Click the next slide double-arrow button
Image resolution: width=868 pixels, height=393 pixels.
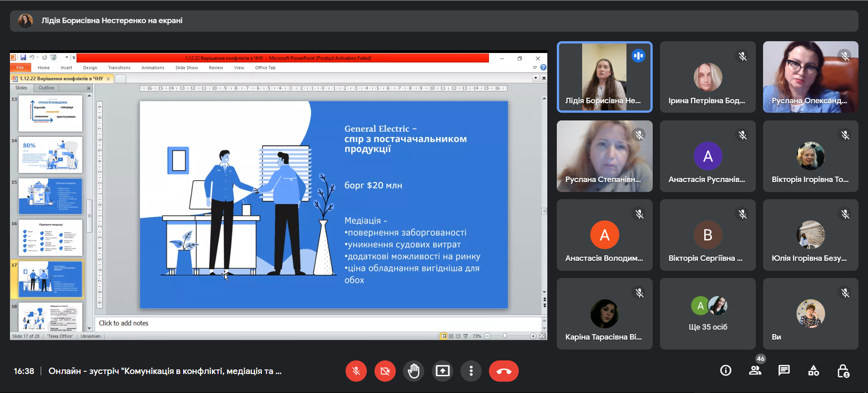(x=545, y=306)
